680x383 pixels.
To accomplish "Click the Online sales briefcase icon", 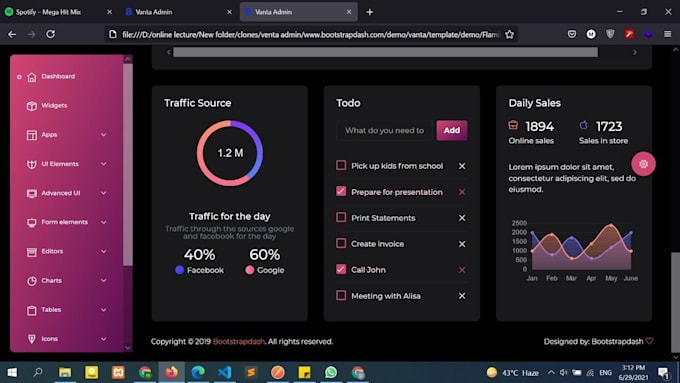I will (513, 125).
